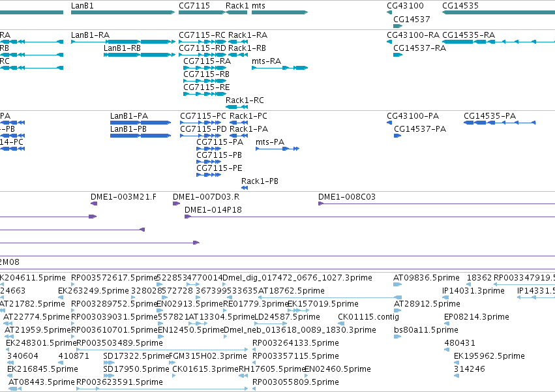Select transcript CG7115-RE

pyautogui.click(x=205, y=94)
